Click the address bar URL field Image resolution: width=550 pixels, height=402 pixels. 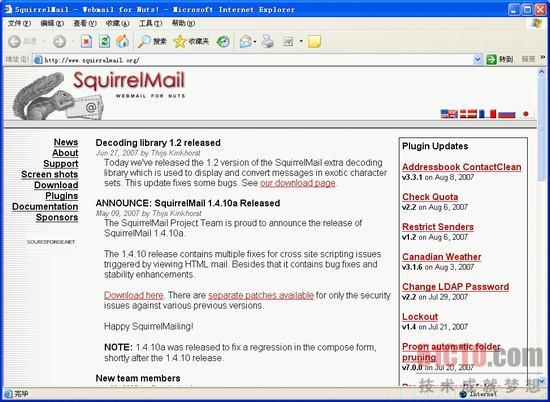coord(253,60)
